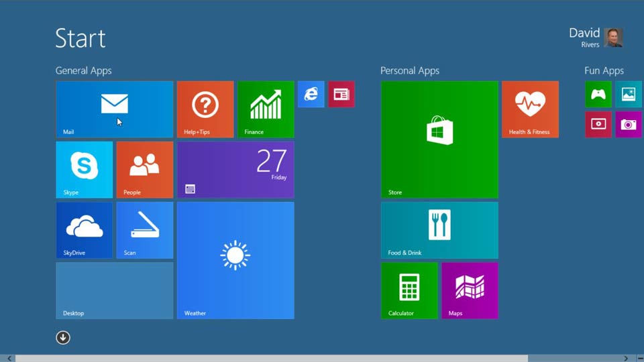The image size is (644, 362).
Task: Open the People tile
Action: pos(145,170)
